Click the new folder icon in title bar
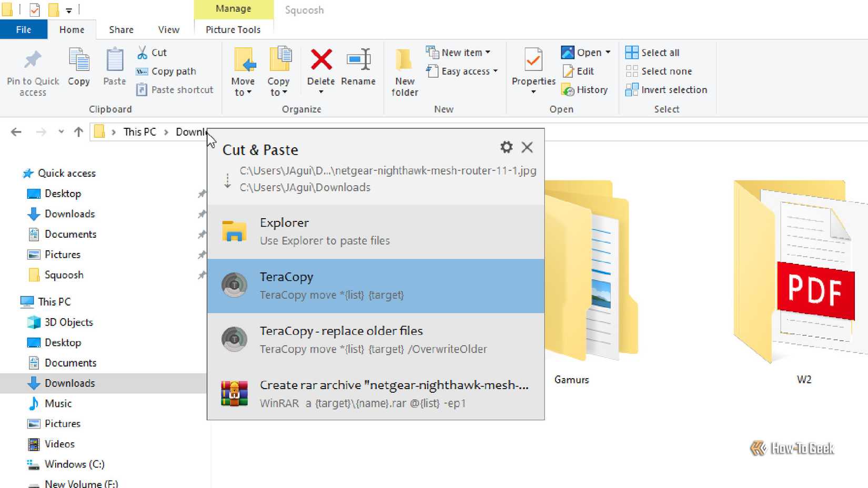 53,9
